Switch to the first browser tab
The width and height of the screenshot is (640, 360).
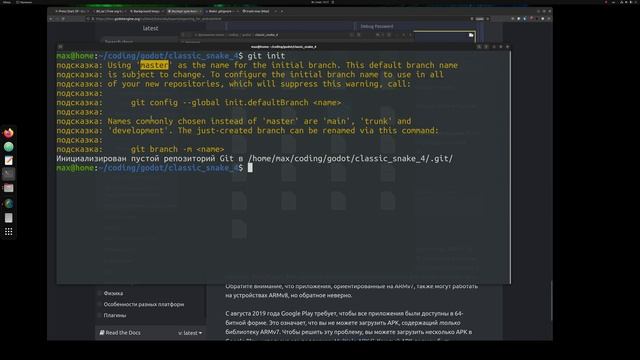(x=72, y=11)
